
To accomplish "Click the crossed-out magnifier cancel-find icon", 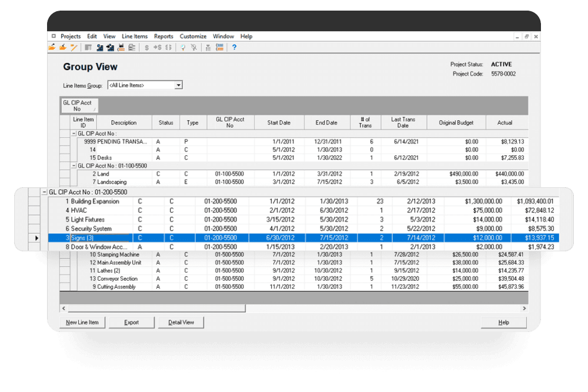I will (194, 47).
